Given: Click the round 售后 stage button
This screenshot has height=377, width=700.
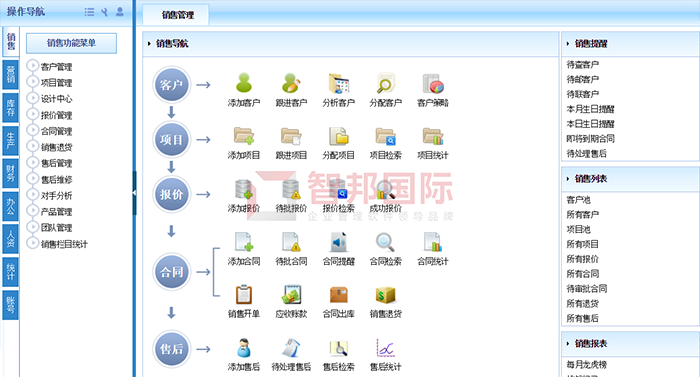Looking at the screenshot, I should (x=171, y=349).
